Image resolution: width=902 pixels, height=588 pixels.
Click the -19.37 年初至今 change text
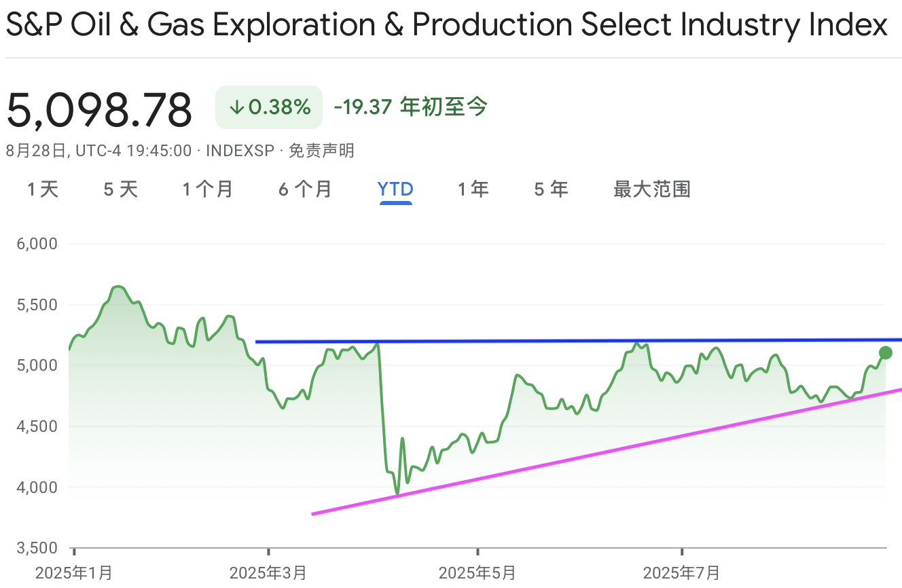click(410, 107)
